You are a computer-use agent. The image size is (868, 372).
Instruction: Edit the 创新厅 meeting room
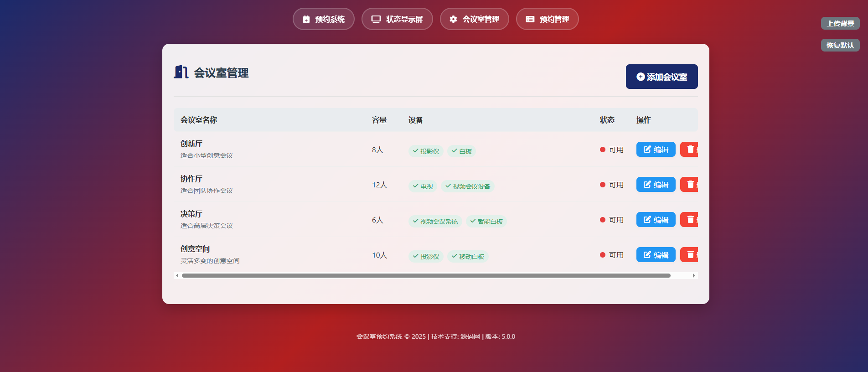[x=656, y=150]
